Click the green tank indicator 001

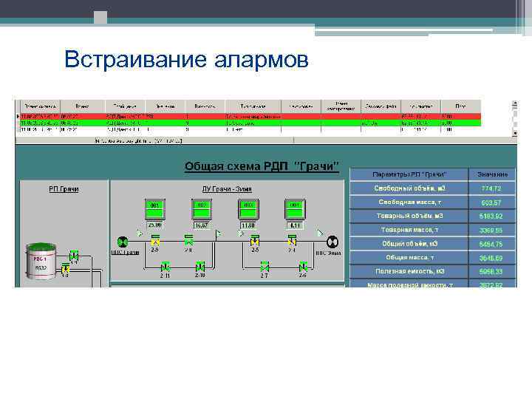pos(154,209)
